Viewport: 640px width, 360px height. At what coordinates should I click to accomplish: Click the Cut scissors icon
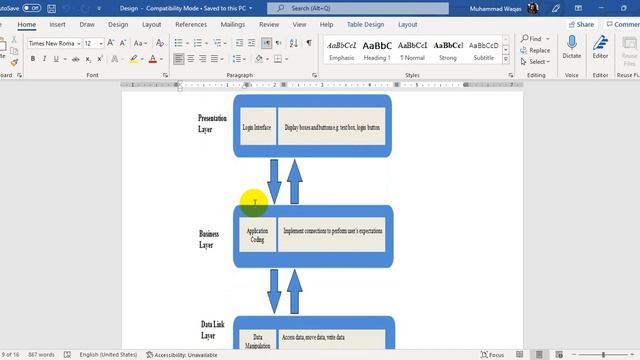click(x=14, y=40)
